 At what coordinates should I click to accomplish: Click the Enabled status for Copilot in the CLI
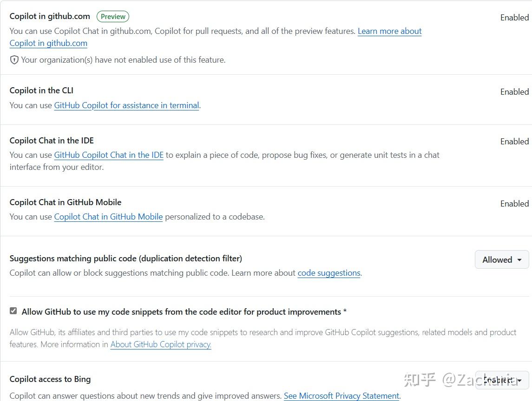(x=514, y=91)
